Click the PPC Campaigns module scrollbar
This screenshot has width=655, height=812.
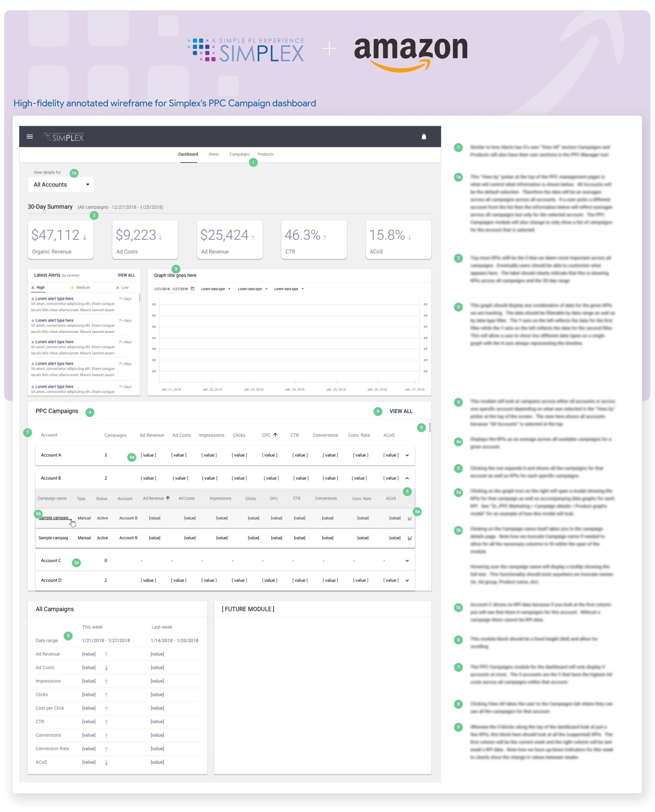click(x=430, y=428)
